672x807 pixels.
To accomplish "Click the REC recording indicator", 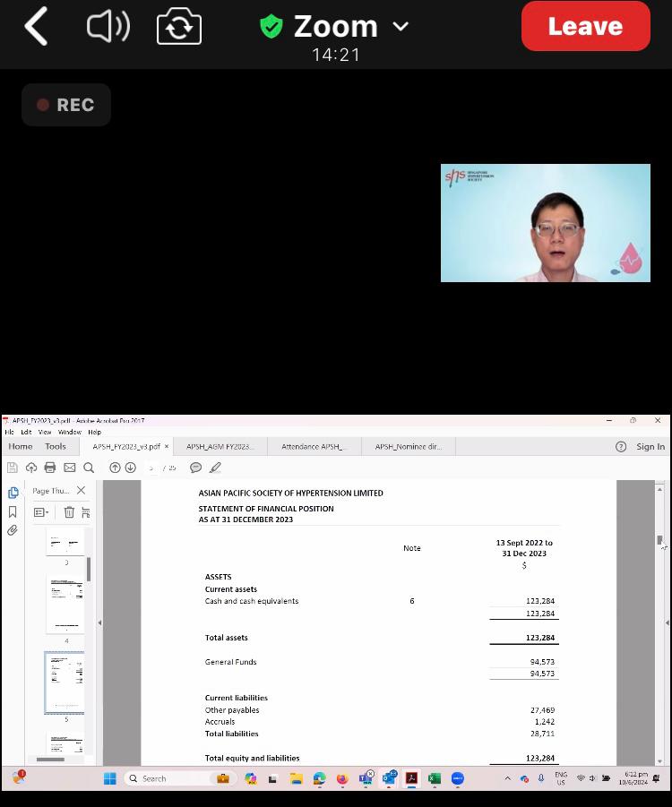I will point(66,105).
